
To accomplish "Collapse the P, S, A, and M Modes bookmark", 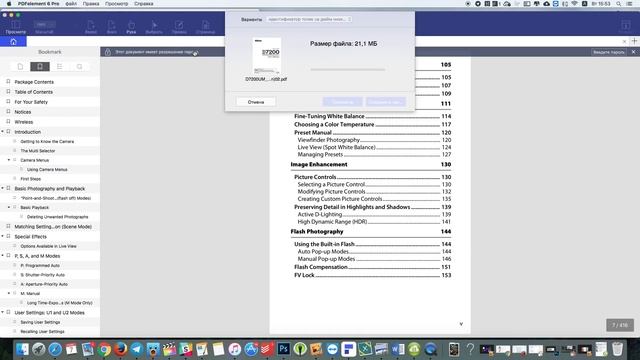I will click(2, 256).
